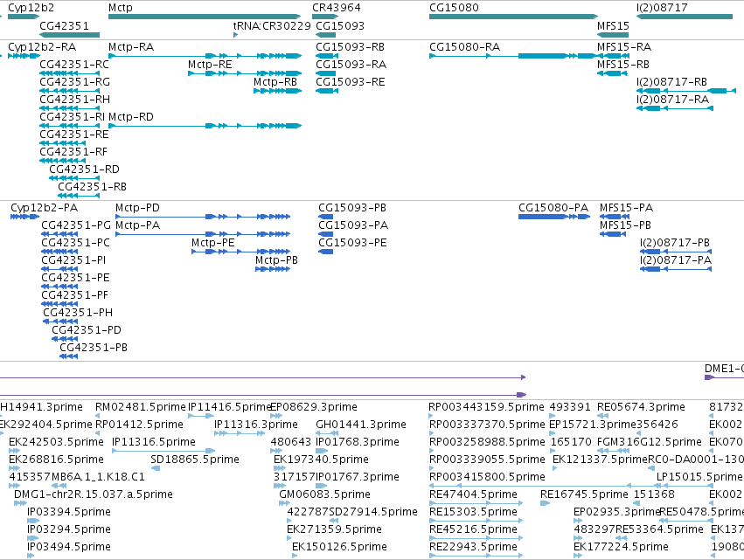Click EST RM02481.5prime
This screenshot has width=744, height=560.
point(141,407)
